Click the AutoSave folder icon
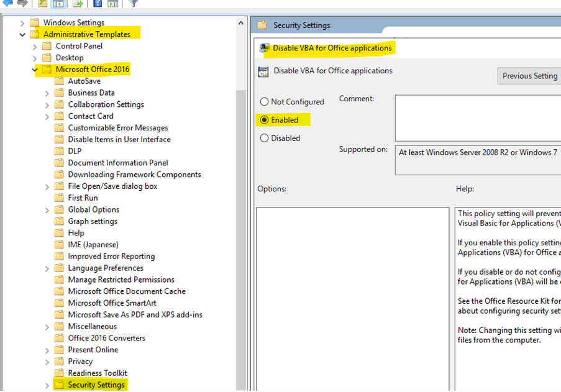Viewport: 561px width, 392px height. pyautogui.click(x=59, y=81)
